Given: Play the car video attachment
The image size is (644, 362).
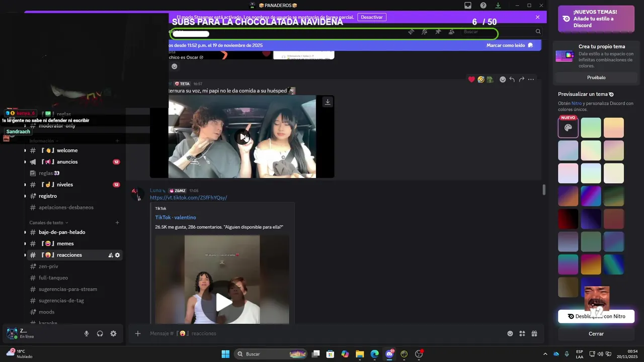Looking at the screenshot, I should pyautogui.click(x=243, y=137).
